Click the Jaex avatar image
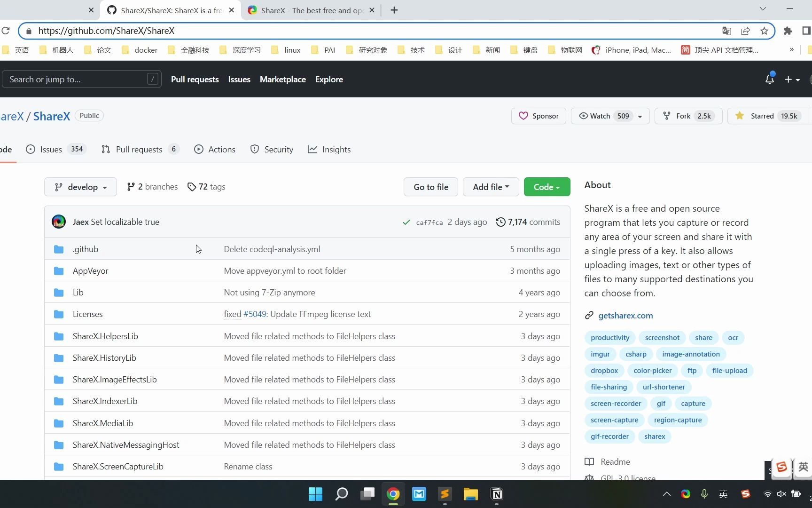The width and height of the screenshot is (812, 508). [59, 222]
